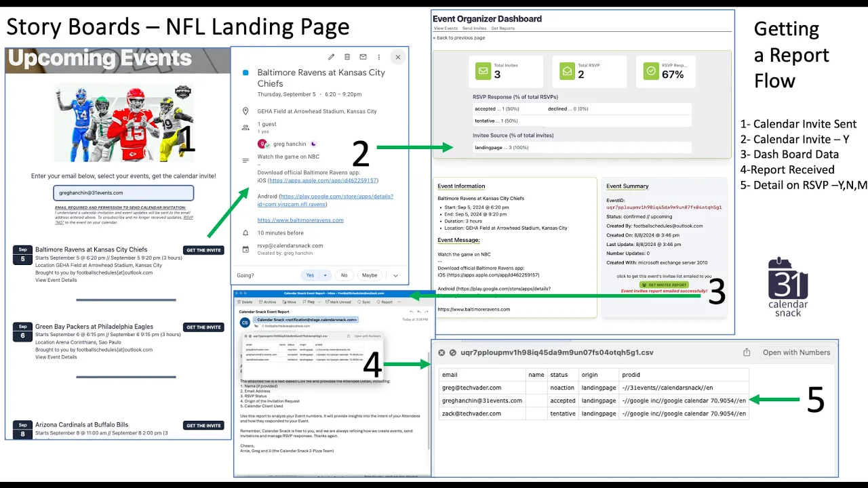Screen dimensions: 868x488
Task: Click Delete in Outlook toolbar
Action: click(x=245, y=302)
